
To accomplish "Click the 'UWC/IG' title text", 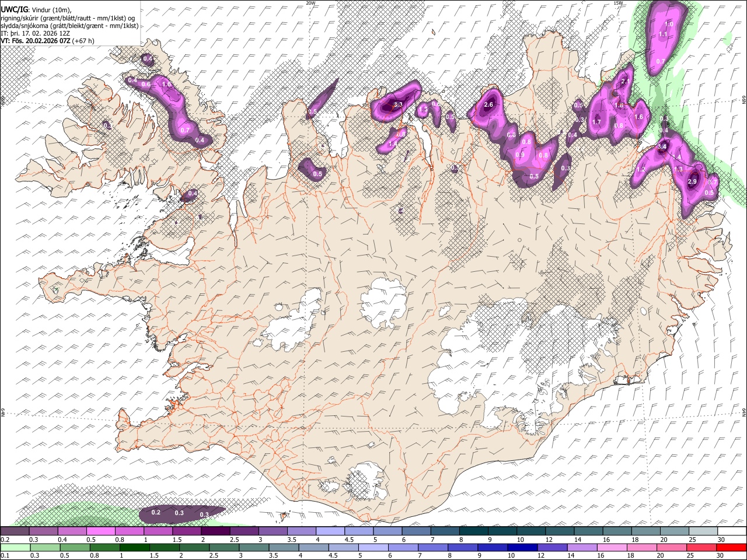I will [14, 9].
